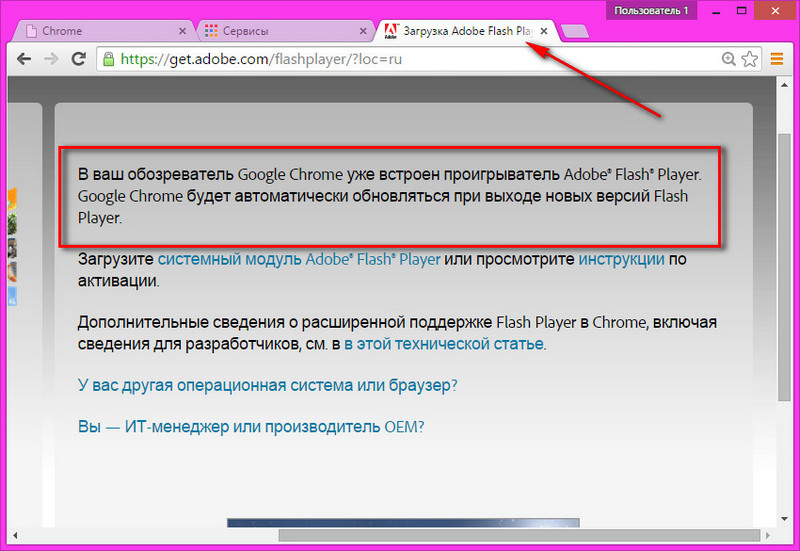The height and width of the screenshot is (551, 800).
Task: Click the Adobe favicon on the active tab
Action: tap(391, 31)
